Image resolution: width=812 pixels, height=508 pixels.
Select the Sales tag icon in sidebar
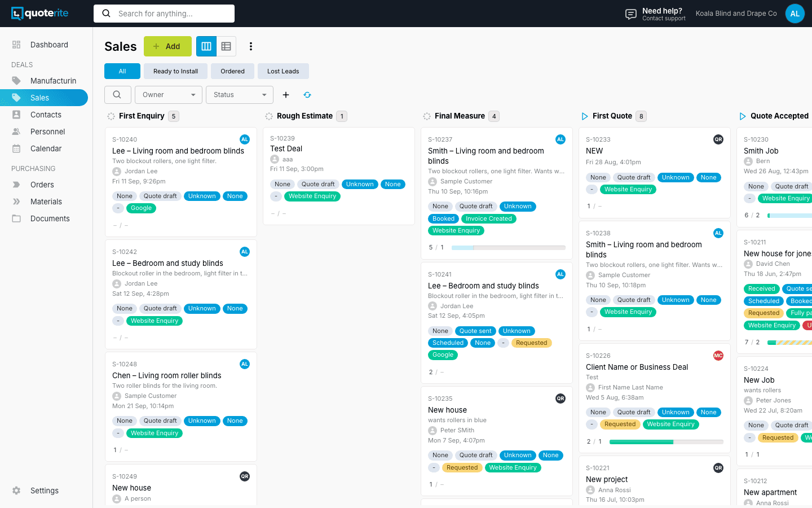coord(16,98)
